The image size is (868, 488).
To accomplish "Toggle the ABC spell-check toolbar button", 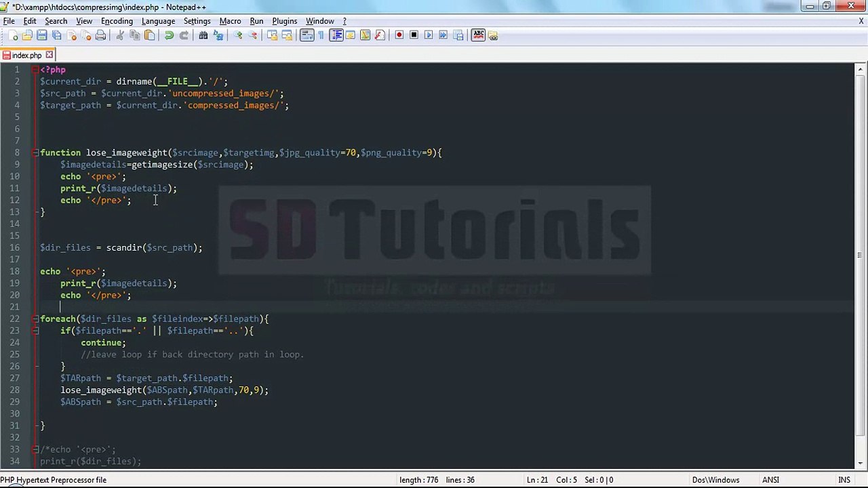I will tap(478, 35).
